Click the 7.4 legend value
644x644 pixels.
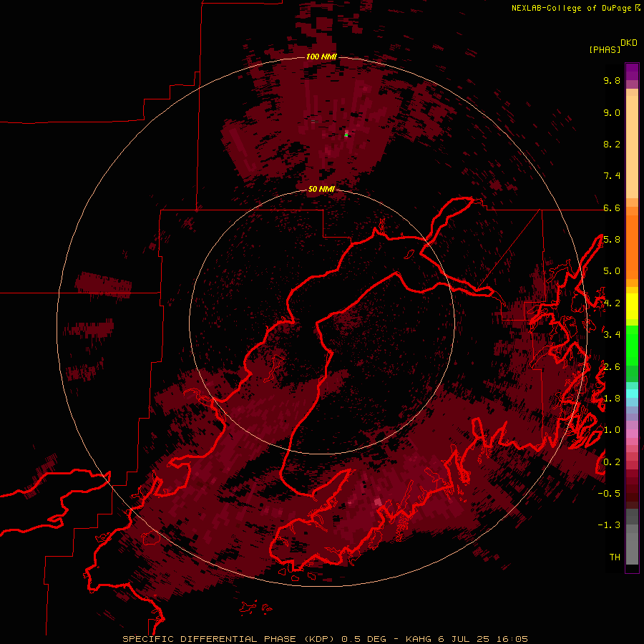(x=612, y=176)
